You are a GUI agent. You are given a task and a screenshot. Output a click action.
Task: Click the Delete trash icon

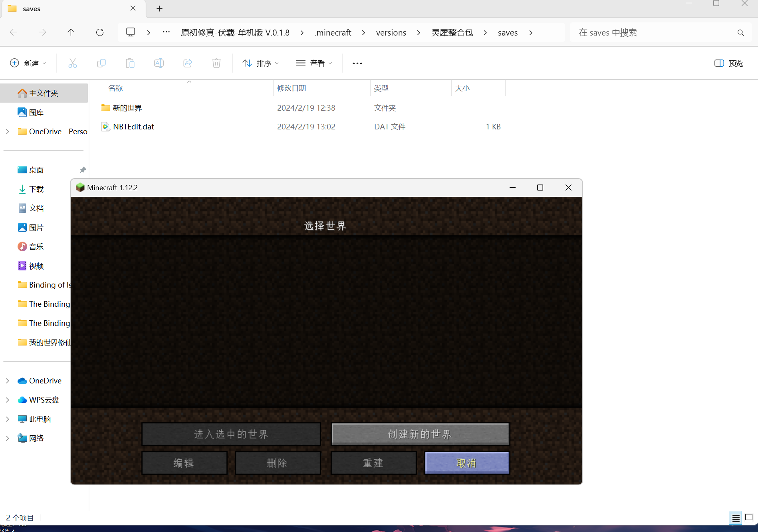click(x=216, y=63)
